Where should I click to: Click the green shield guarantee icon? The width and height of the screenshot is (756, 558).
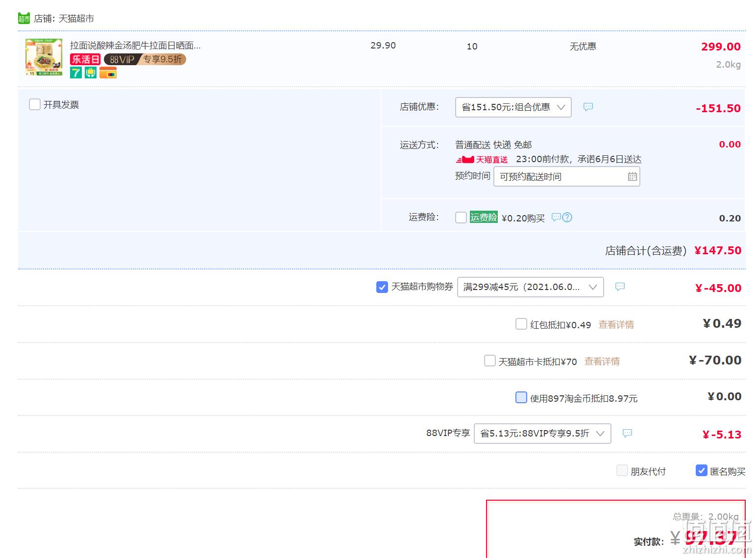pos(91,73)
